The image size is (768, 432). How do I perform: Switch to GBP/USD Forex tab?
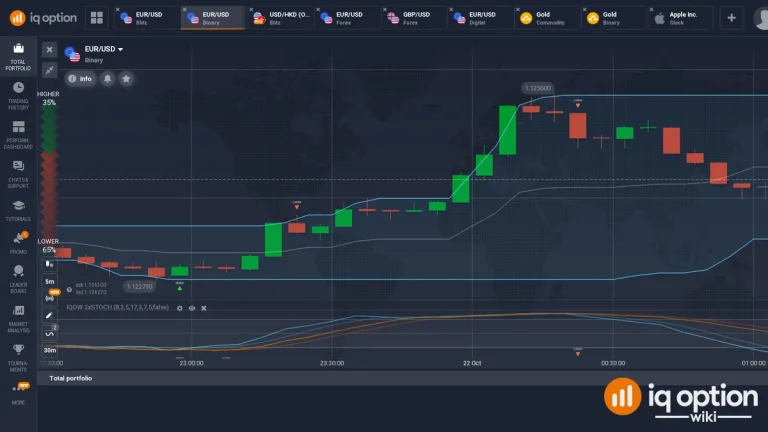coord(414,18)
